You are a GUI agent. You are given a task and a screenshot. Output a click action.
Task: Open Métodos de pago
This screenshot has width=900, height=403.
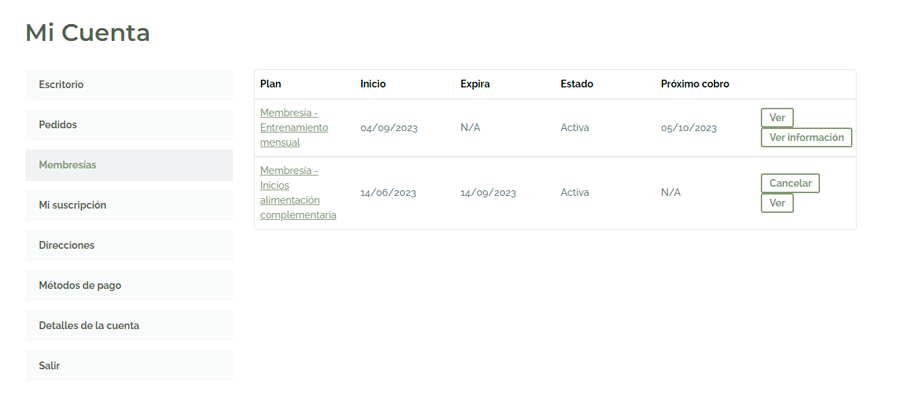[129, 285]
